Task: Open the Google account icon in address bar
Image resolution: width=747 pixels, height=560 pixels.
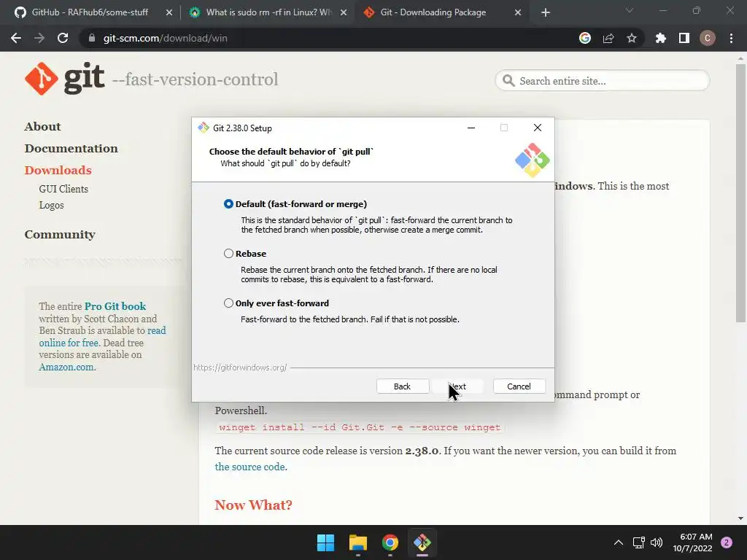Action: (585, 38)
